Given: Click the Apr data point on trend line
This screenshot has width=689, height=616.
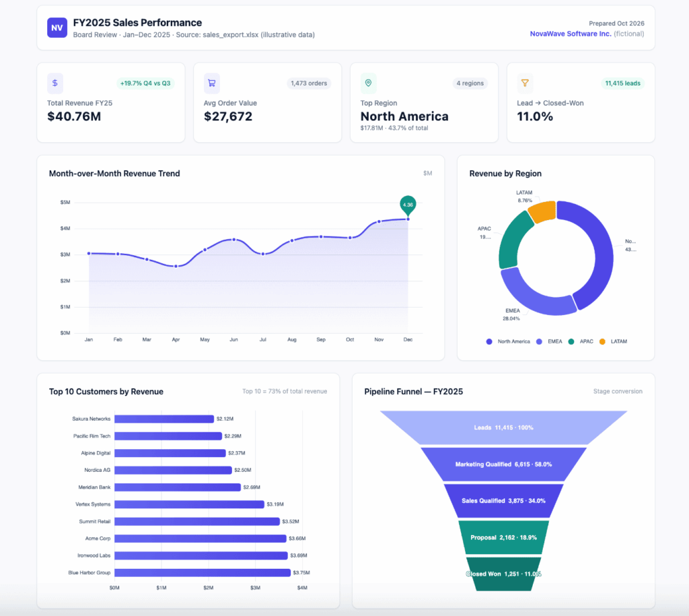Looking at the screenshot, I should click(x=176, y=267).
